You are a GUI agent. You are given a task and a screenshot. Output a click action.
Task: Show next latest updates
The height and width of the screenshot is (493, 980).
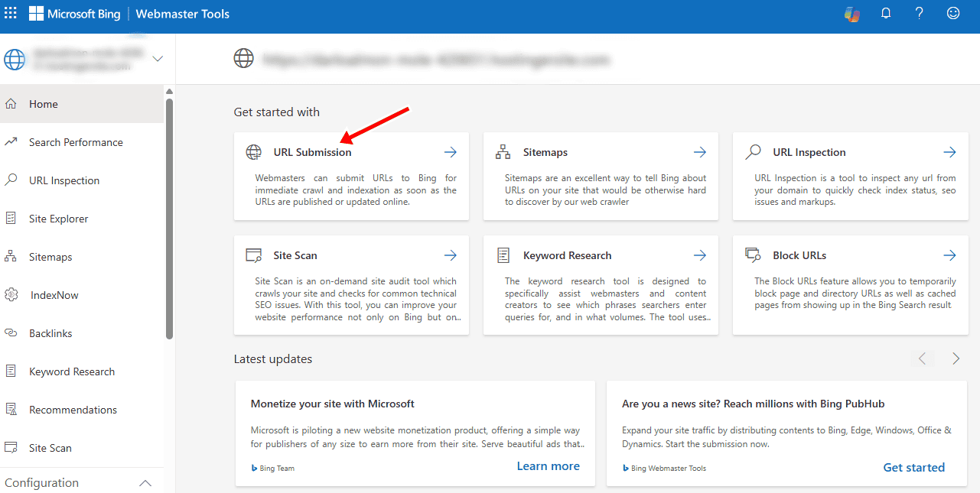(x=956, y=358)
